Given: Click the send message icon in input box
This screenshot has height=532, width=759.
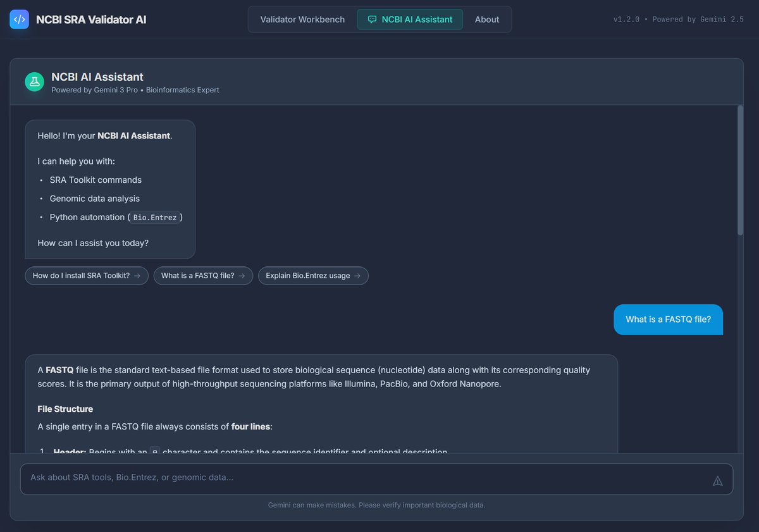Looking at the screenshot, I should (717, 481).
